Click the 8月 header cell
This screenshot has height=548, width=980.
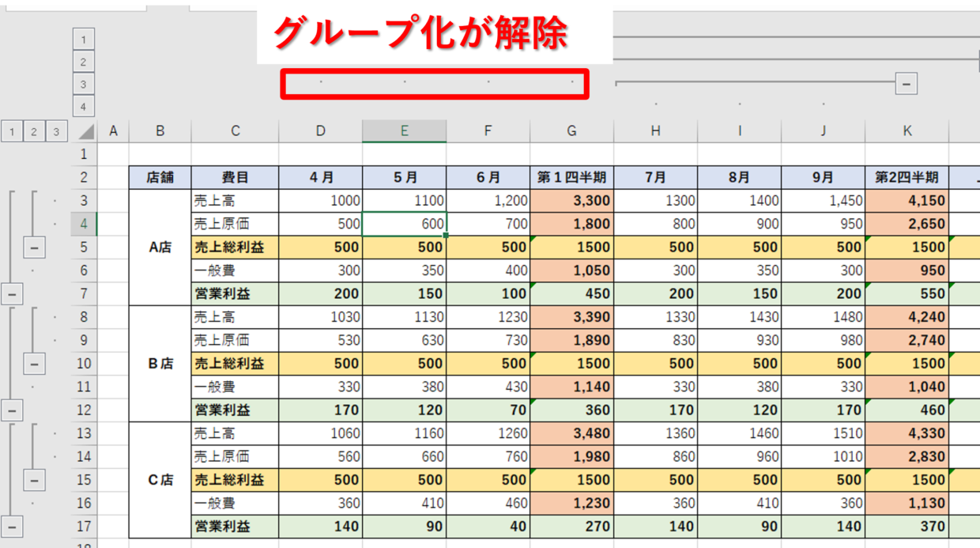point(739,177)
